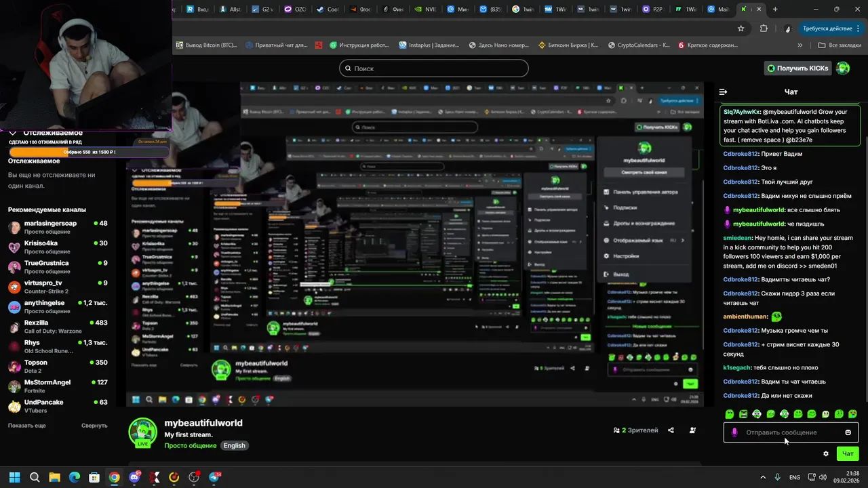Click 'Свернуть' to collapse sidebar list
The width and height of the screenshot is (868, 488).
[x=94, y=426]
